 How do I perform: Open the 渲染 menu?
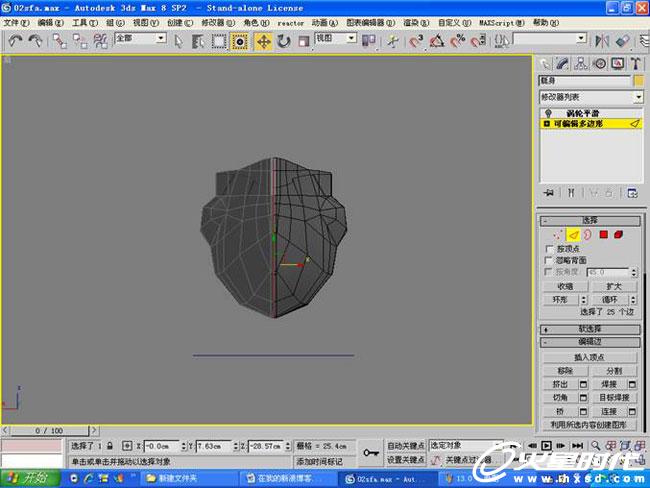click(x=416, y=23)
